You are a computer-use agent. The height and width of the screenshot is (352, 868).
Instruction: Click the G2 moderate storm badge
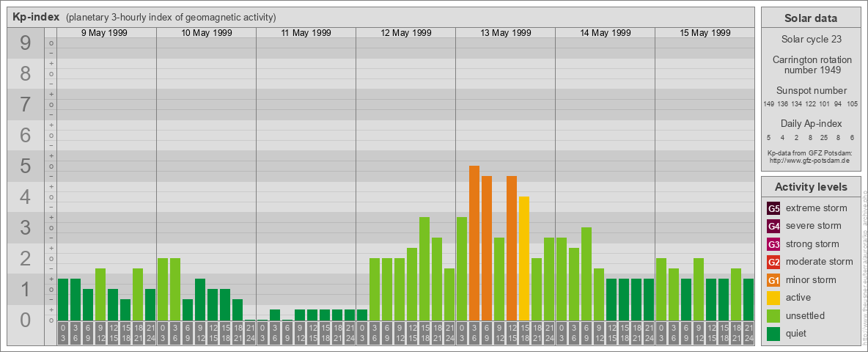[x=773, y=262]
